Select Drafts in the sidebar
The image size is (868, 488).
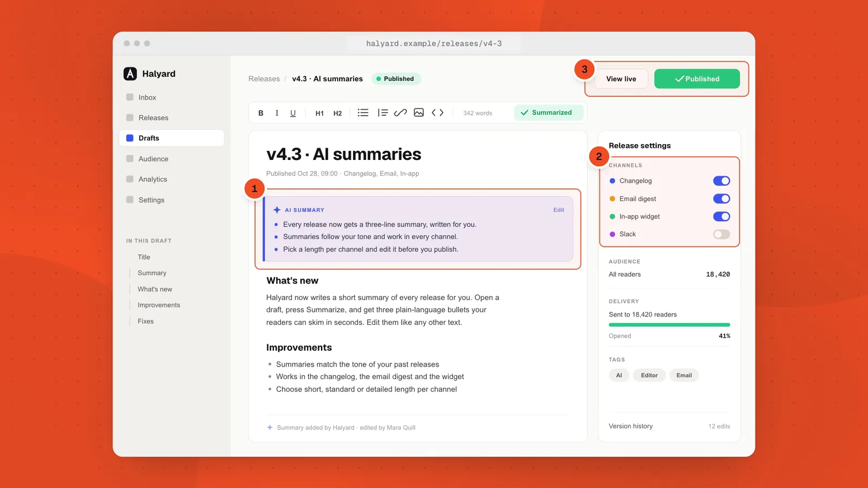point(171,138)
